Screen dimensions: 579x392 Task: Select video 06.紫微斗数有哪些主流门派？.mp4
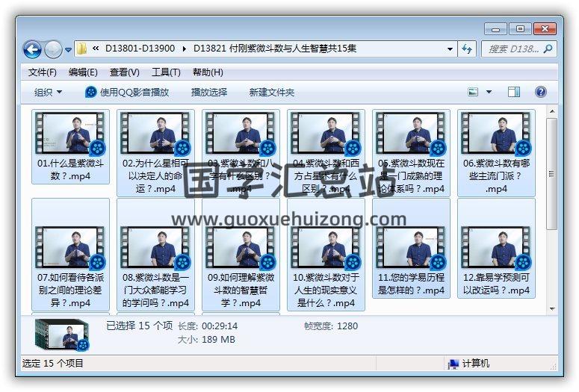coord(496,153)
